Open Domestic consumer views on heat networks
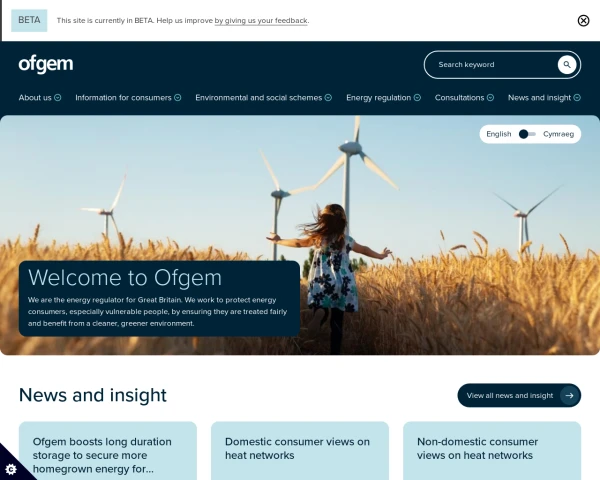 (x=297, y=448)
